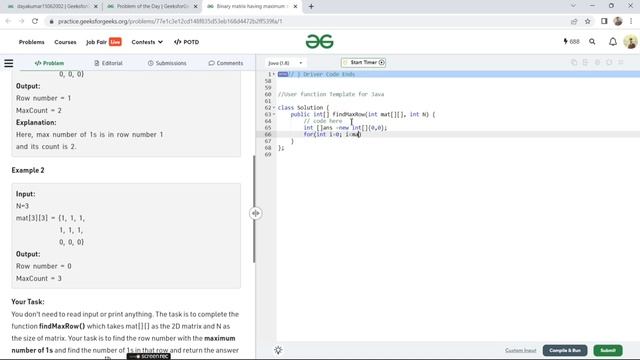Open the Courses nav item
Viewport: 640px width, 360px height.
65,42
